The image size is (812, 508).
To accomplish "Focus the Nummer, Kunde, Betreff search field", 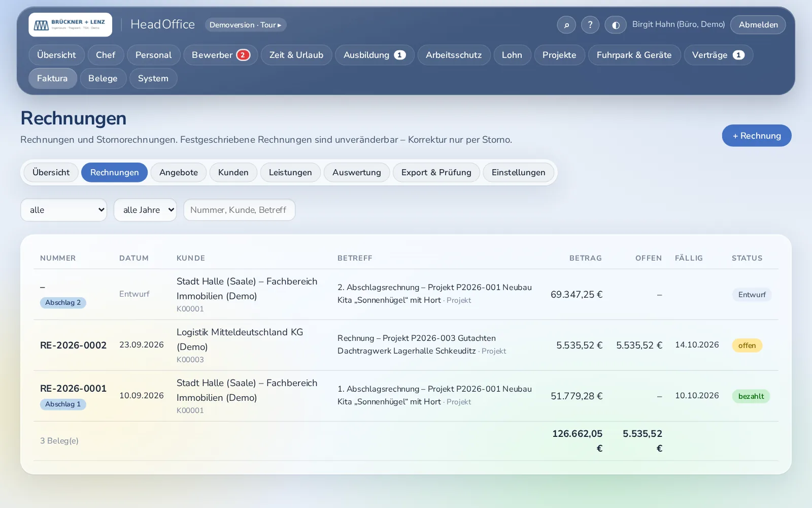I will [x=240, y=210].
